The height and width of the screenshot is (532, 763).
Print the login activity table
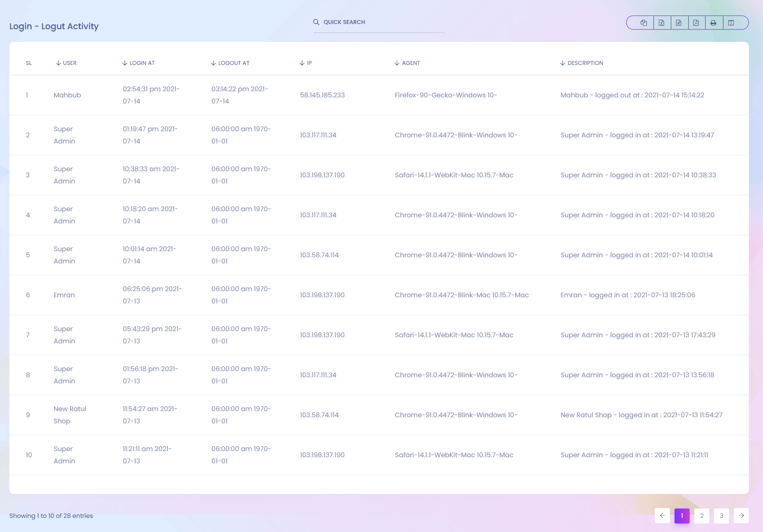coord(714,23)
